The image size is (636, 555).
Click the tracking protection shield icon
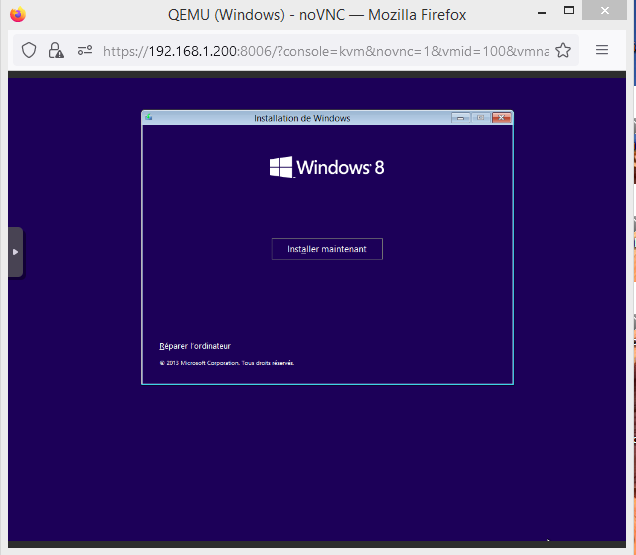[29, 50]
